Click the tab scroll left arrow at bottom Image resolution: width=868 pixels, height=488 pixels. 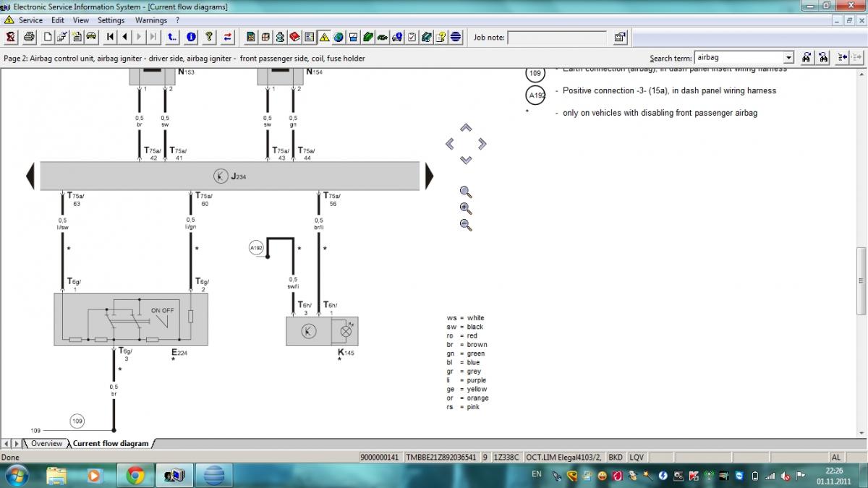(7, 443)
